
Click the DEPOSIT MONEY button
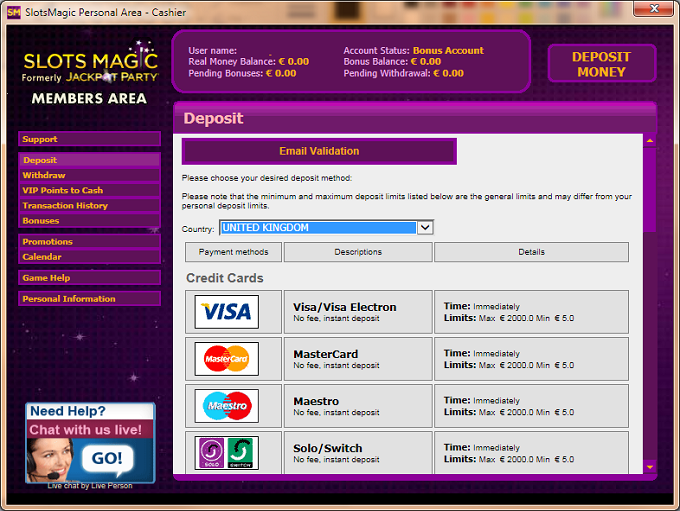click(602, 64)
